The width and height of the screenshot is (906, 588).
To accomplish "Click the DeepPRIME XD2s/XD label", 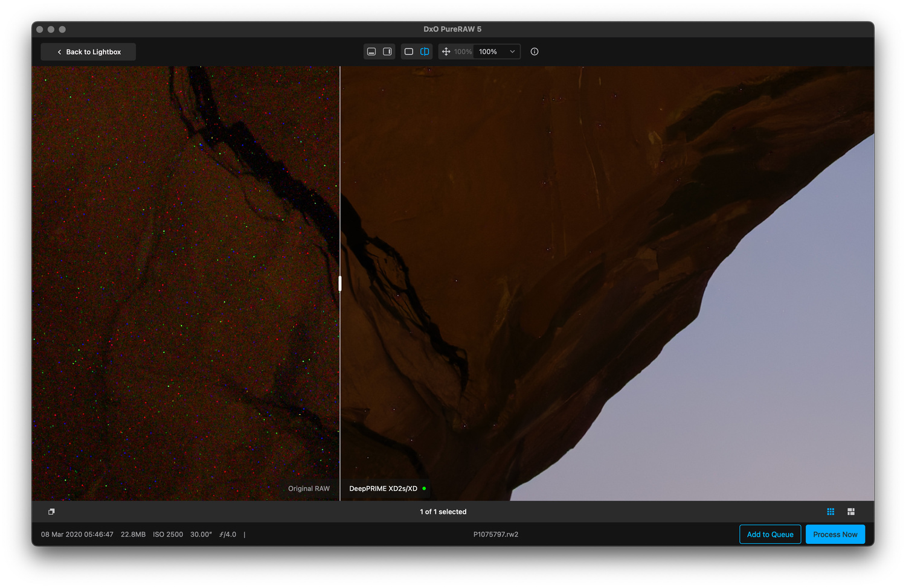I will [x=383, y=488].
